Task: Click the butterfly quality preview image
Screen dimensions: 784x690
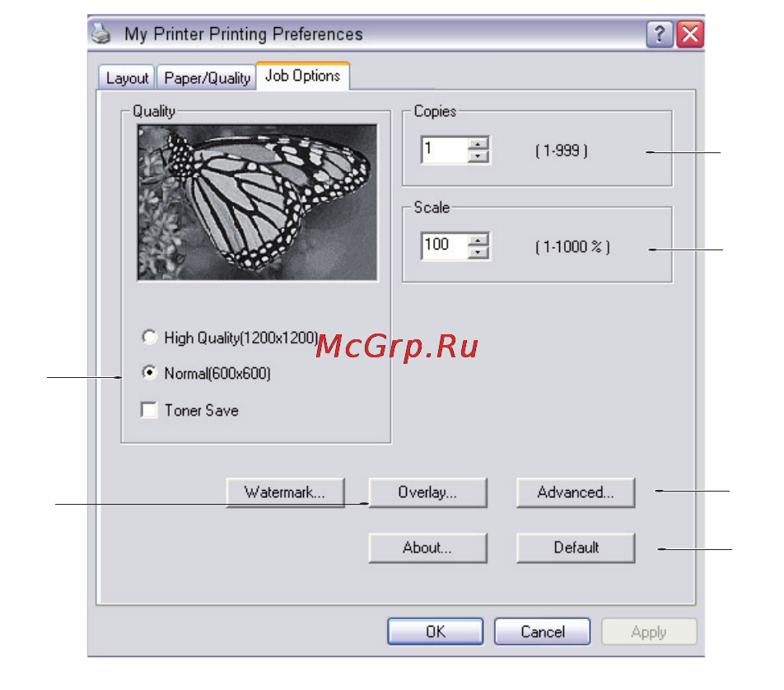Action: pyautogui.click(x=258, y=203)
